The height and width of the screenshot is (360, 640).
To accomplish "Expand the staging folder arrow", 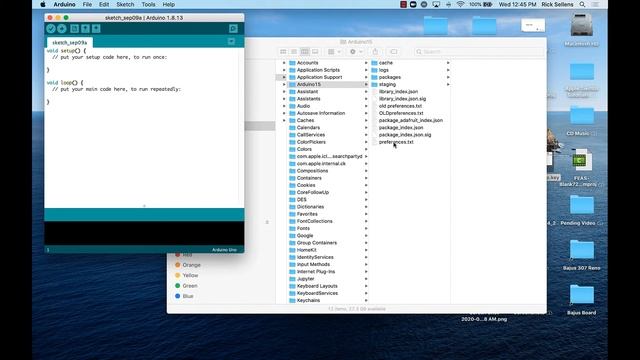I will pos(448,84).
